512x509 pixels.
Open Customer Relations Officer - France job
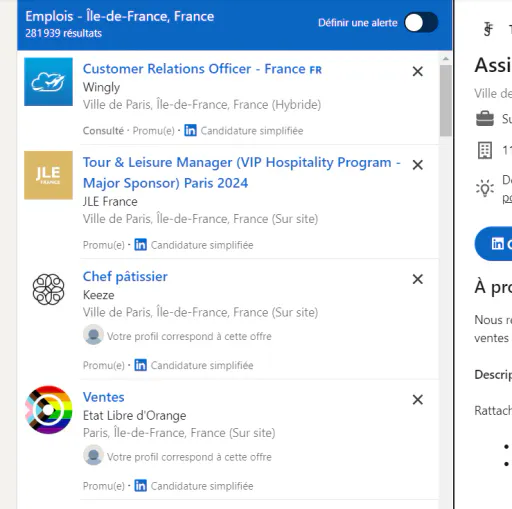pyautogui.click(x=202, y=69)
